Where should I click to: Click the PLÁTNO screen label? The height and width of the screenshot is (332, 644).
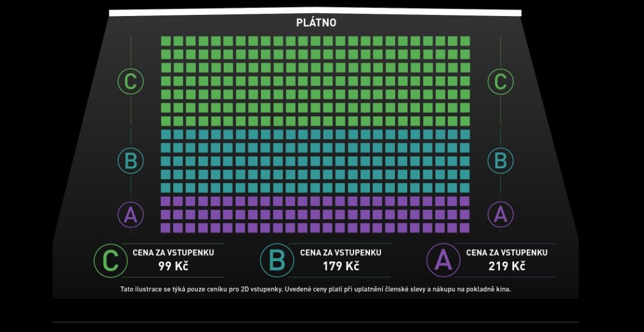pos(316,23)
